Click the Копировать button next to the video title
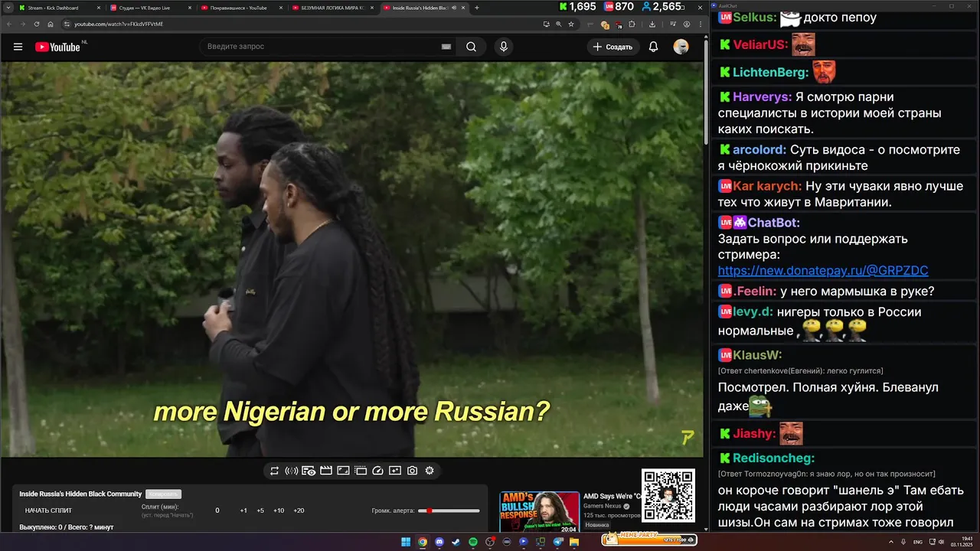 click(162, 494)
